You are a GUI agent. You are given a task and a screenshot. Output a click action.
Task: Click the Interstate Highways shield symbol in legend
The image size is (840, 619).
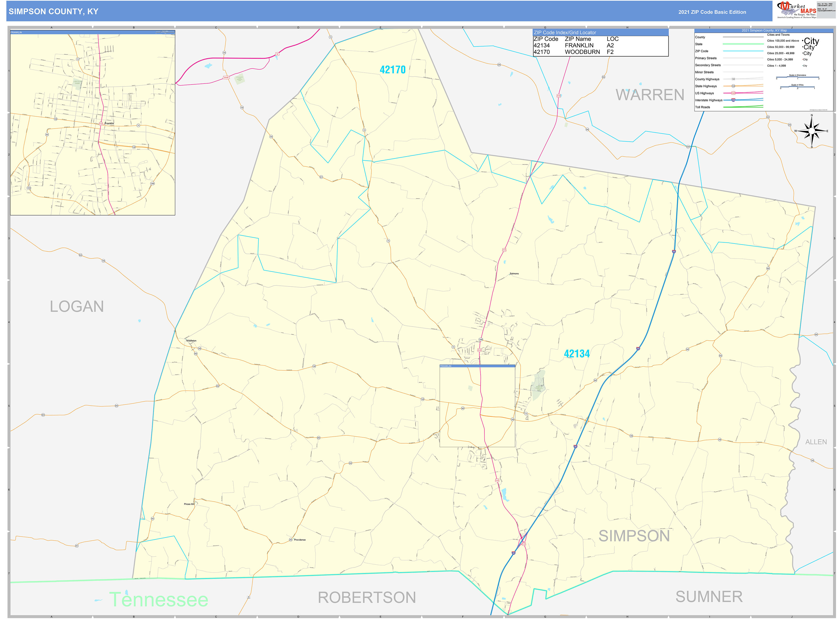(x=733, y=100)
